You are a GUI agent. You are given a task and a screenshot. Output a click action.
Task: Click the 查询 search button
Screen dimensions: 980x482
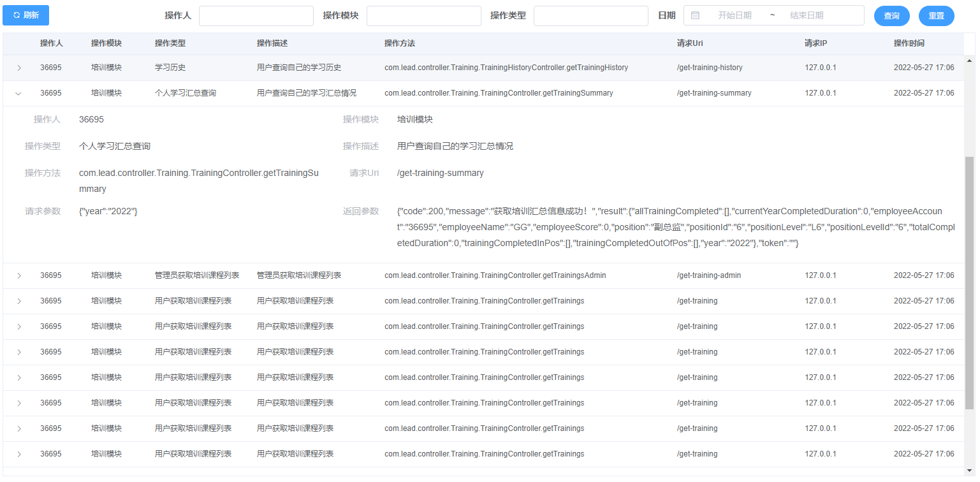[891, 16]
